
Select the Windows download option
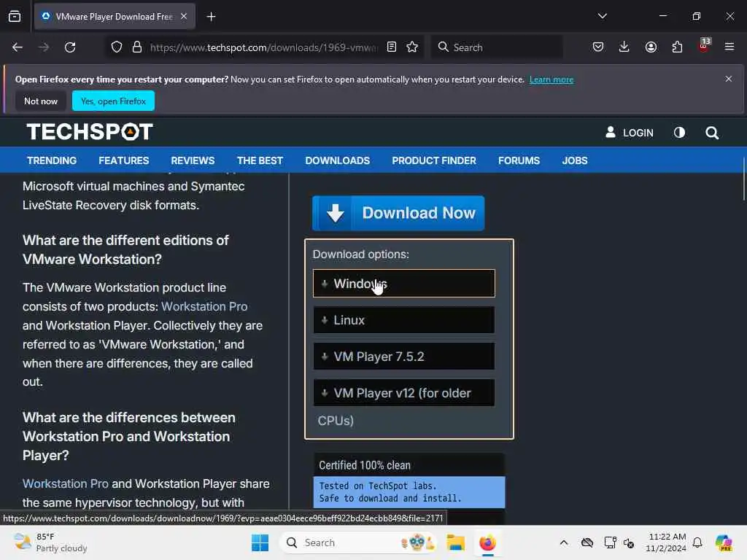[x=404, y=284]
